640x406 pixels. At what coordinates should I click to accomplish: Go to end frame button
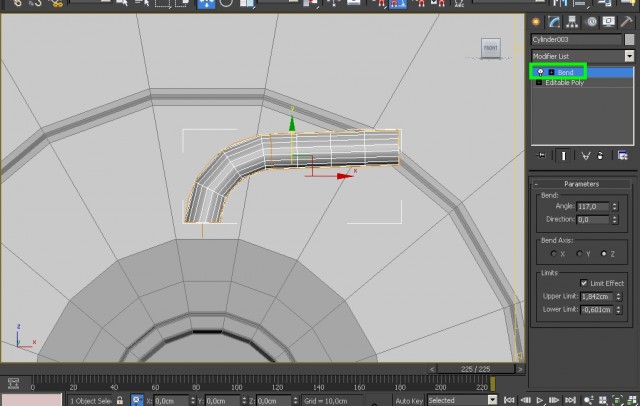pos(570,400)
